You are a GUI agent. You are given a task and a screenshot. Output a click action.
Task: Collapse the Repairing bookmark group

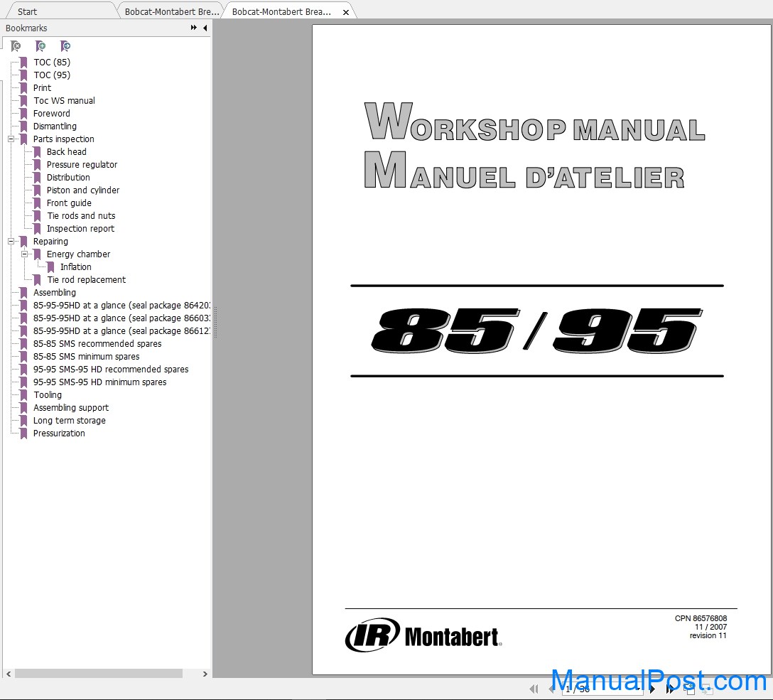(x=11, y=242)
